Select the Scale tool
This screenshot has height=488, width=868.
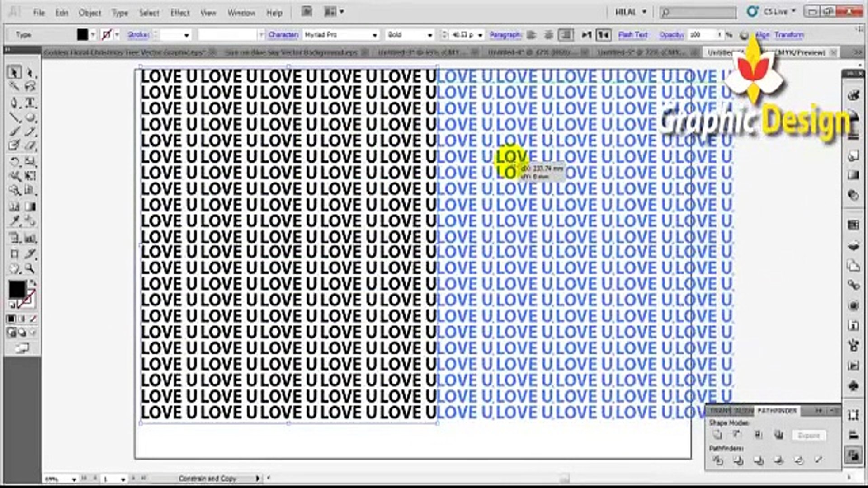pyautogui.click(x=30, y=161)
